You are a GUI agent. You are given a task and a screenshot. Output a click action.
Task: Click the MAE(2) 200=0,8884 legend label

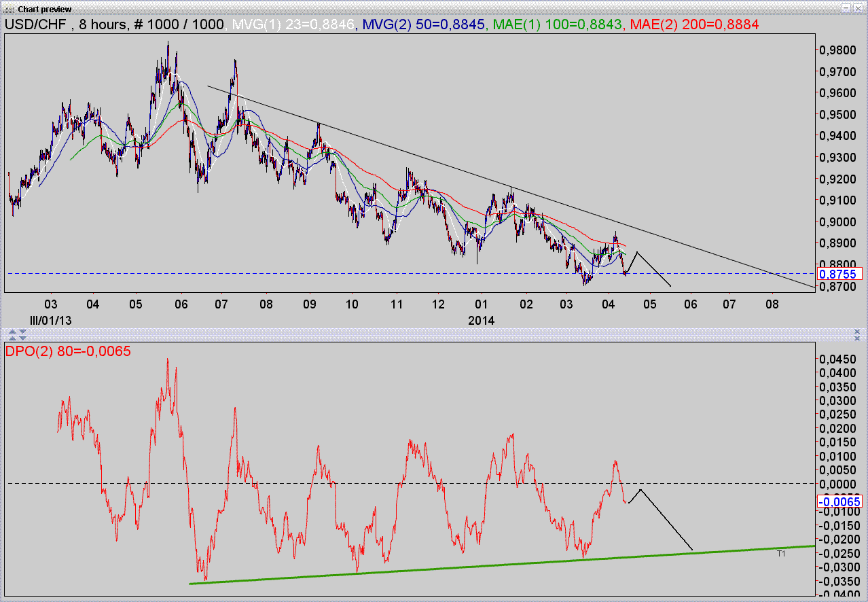click(694, 24)
